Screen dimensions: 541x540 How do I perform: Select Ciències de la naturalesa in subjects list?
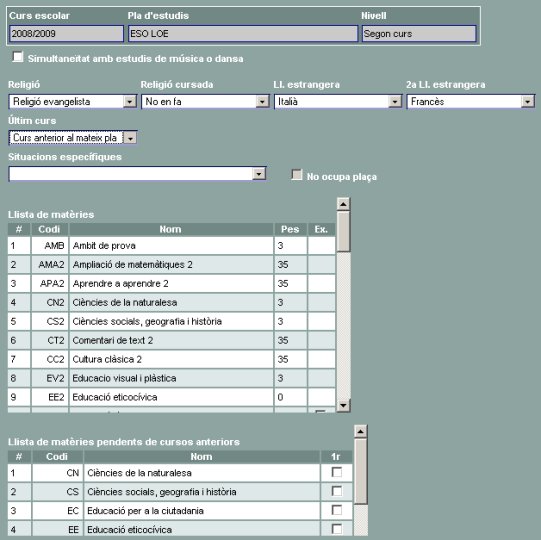pos(171,303)
